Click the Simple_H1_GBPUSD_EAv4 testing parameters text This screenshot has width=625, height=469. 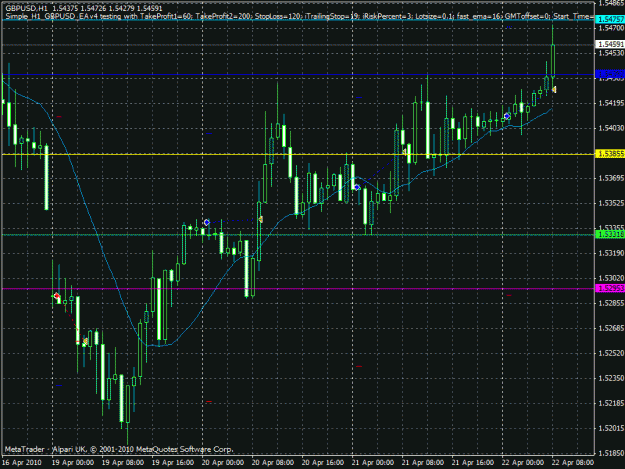[x=300, y=16]
